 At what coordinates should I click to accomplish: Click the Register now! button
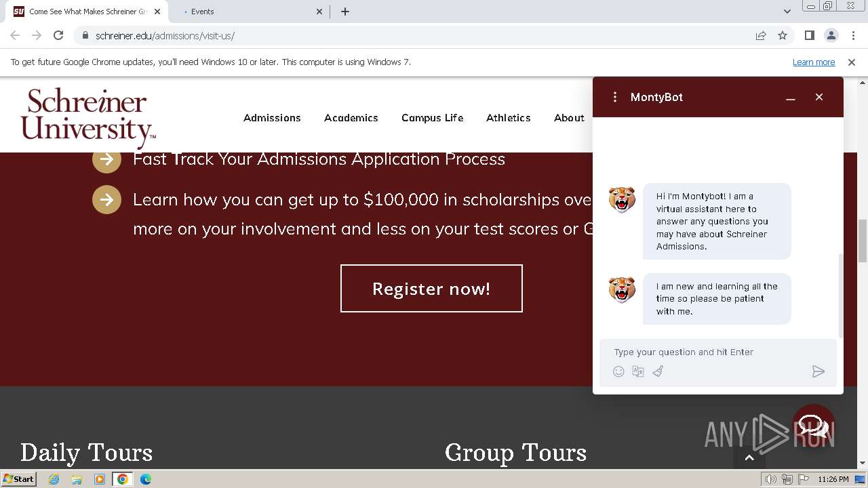tap(431, 289)
